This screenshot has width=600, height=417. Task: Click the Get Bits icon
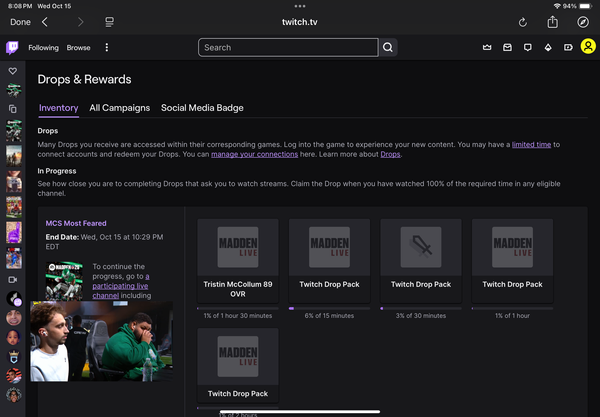(x=548, y=47)
